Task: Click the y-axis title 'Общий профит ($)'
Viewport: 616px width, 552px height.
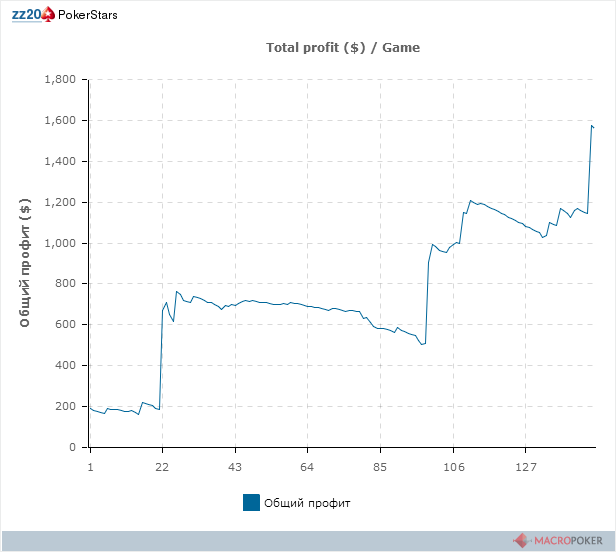Action: point(25,262)
